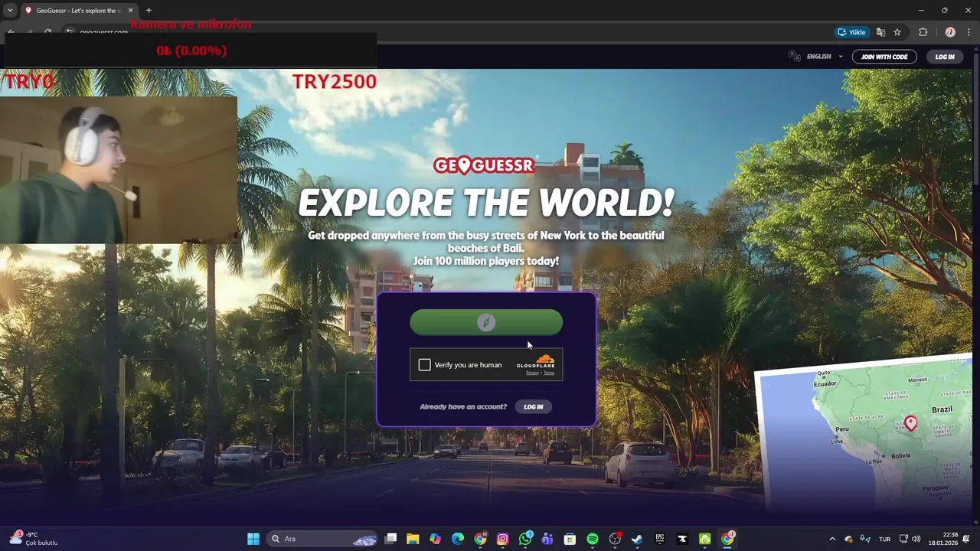Viewport: 980px width, 551px height.
Task: Open the Chrome profile avatar
Action: (x=950, y=32)
